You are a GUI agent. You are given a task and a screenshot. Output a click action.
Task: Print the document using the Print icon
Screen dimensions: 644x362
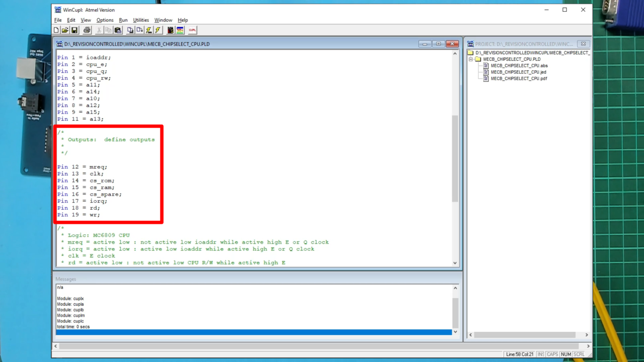coord(87,30)
